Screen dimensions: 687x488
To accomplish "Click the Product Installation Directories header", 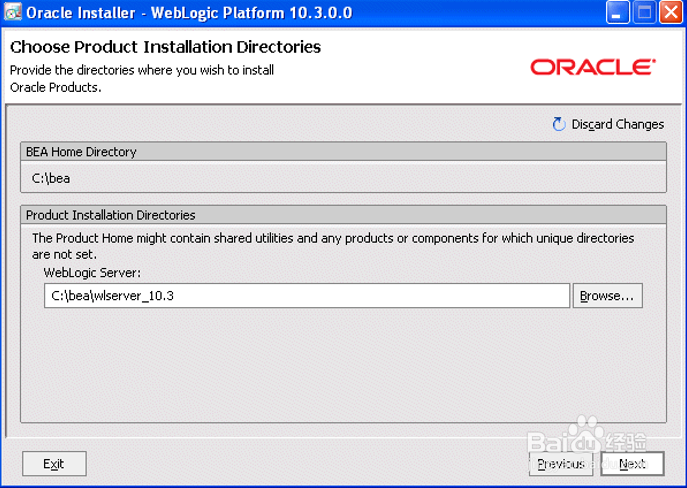I will click(344, 215).
